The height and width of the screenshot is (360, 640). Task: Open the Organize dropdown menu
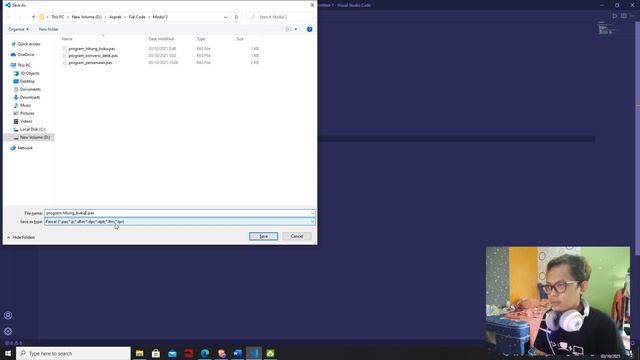point(18,29)
